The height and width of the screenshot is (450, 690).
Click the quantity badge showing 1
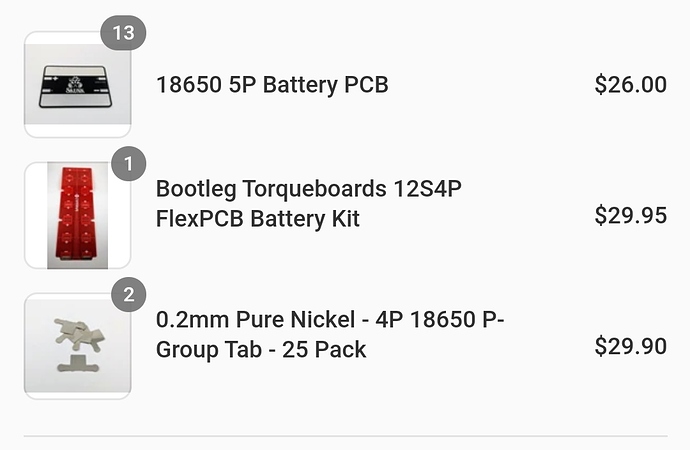coord(128,164)
